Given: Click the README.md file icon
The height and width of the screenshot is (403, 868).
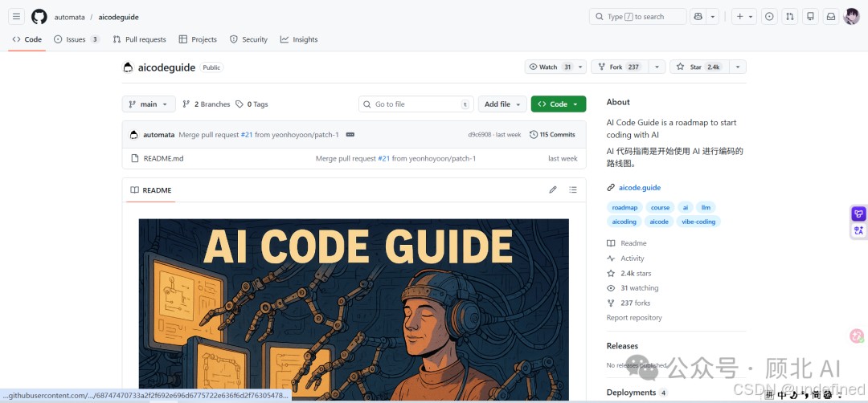Looking at the screenshot, I should point(134,158).
